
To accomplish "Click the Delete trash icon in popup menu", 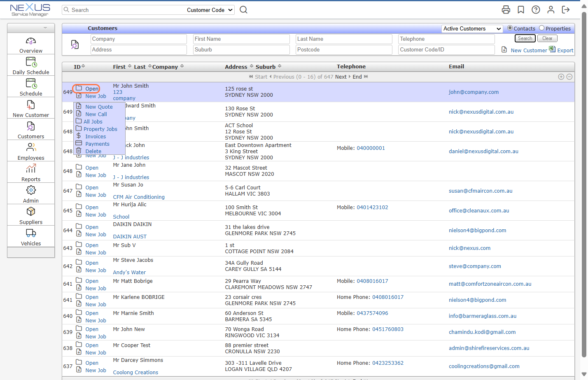I will tap(79, 151).
